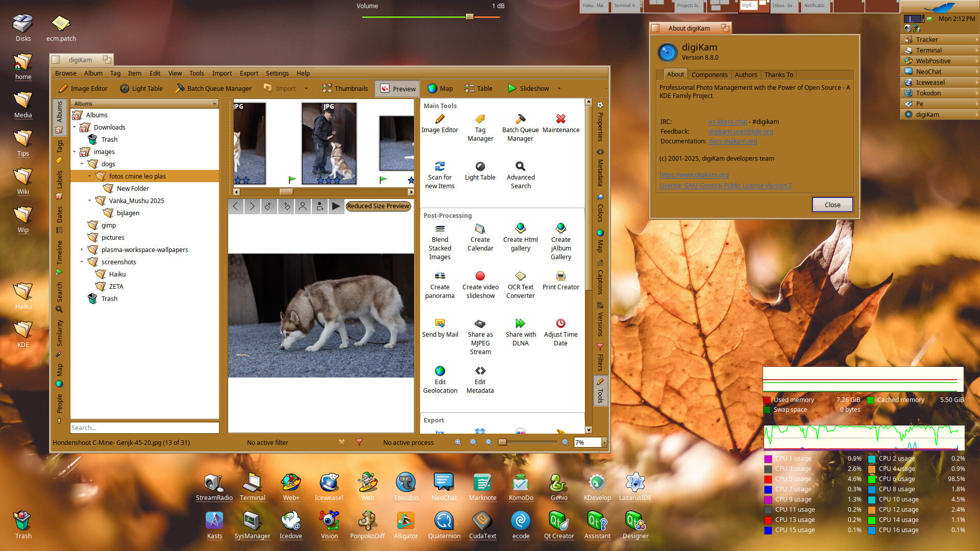Open the zoom percentage dropdown
This screenshot has height=551, width=980.
tap(604, 443)
